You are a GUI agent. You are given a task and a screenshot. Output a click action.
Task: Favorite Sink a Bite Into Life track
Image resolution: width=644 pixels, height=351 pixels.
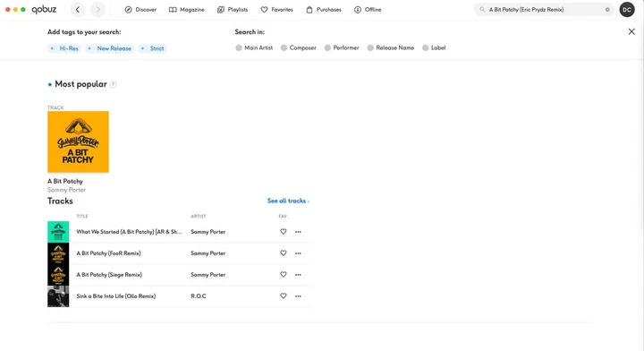point(283,295)
